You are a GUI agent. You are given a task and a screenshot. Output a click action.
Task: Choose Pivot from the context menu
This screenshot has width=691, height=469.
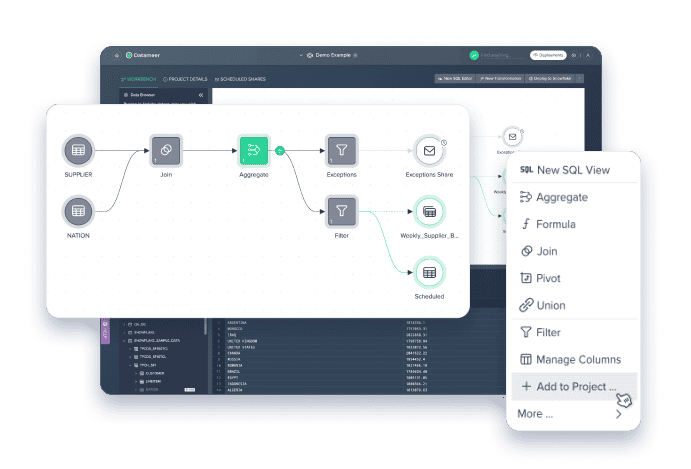574,278
